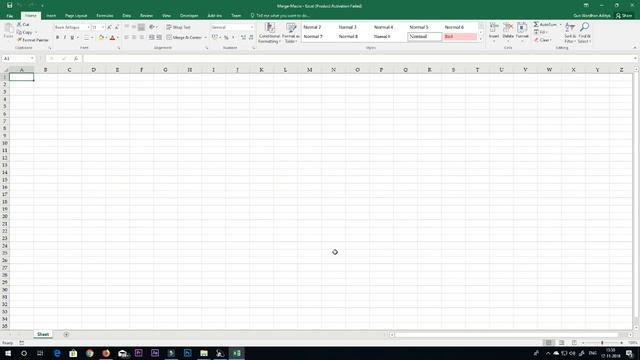Viewport: 640px width, 360px height.
Task: Add a new sheet with the plus icon
Action: [66, 334]
